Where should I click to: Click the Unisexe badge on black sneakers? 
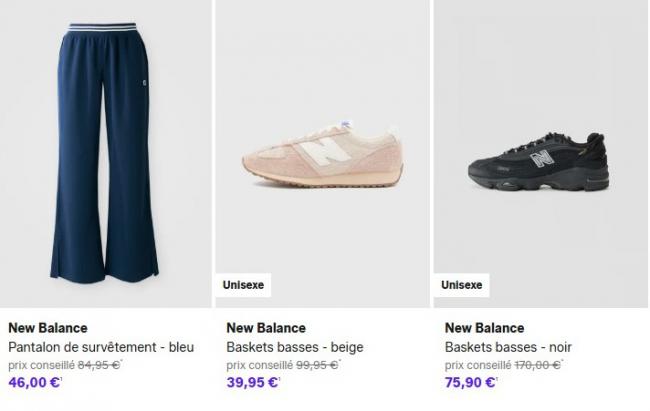[x=462, y=285]
